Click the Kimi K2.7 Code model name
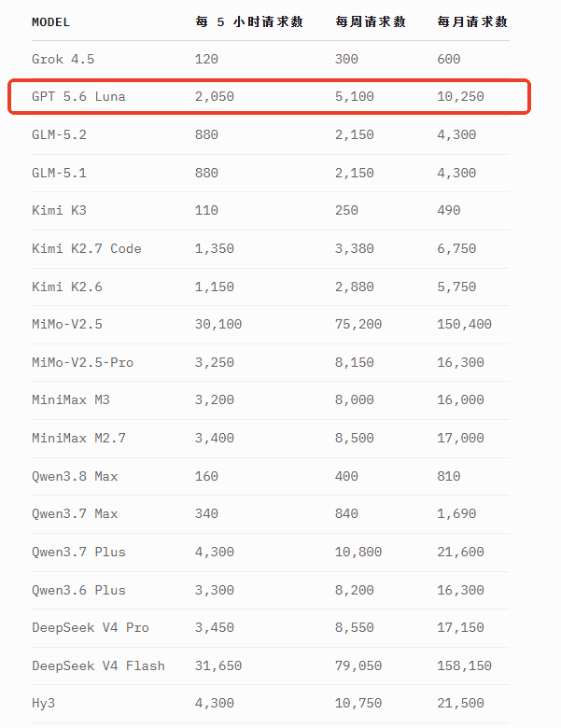561x728 pixels. 87,248
